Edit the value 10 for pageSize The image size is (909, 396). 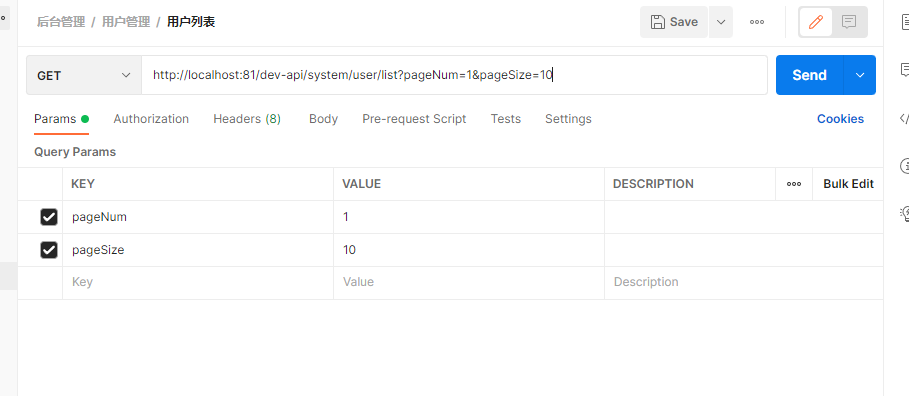(x=468, y=250)
